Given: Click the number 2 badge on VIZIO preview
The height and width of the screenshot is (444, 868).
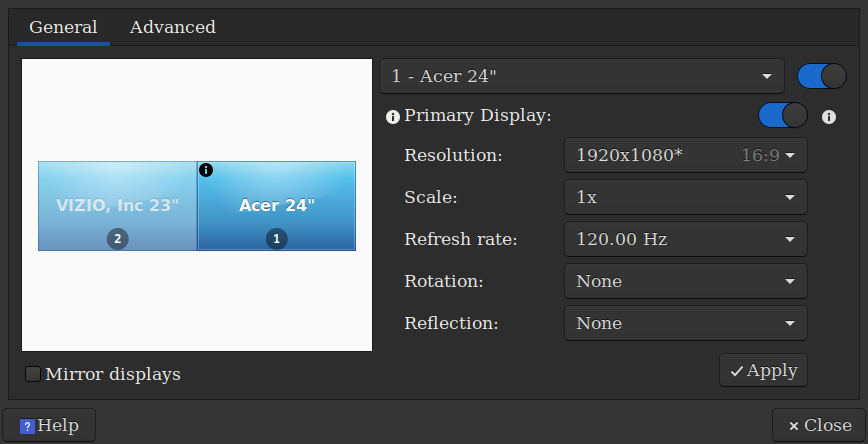Looking at the screenshot, I should (x=117, y=239).
